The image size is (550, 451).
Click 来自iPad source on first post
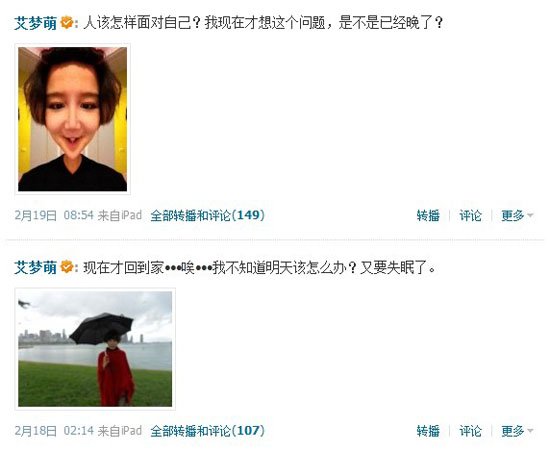(x=120, y=215)
